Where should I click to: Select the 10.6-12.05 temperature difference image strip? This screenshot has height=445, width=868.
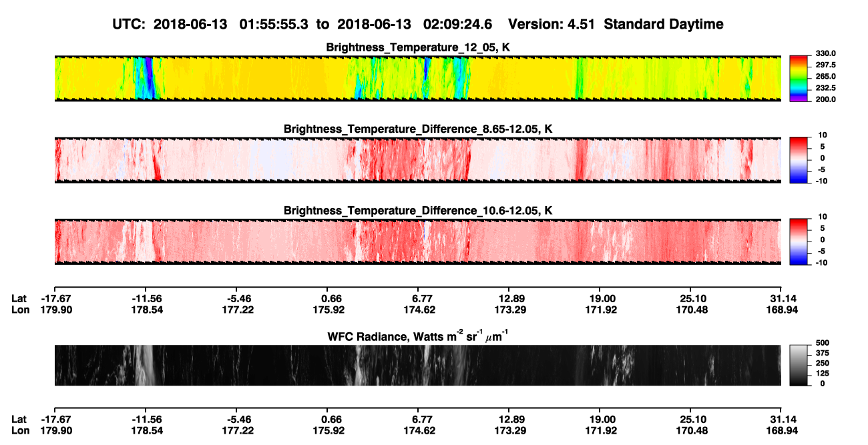click(417, 242)
